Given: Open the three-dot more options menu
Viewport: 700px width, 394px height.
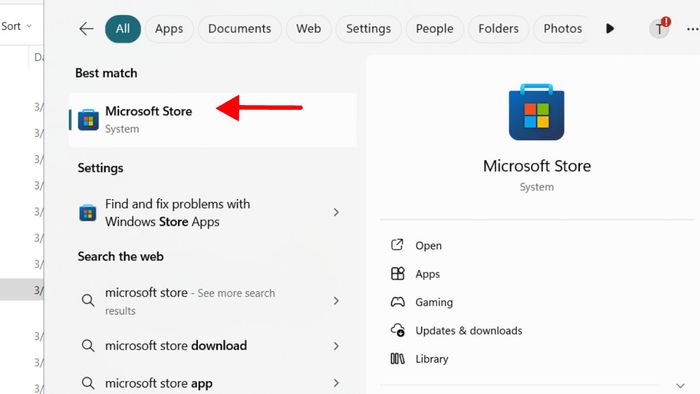Looking at the screenshot, I should [x=692, y=29].
